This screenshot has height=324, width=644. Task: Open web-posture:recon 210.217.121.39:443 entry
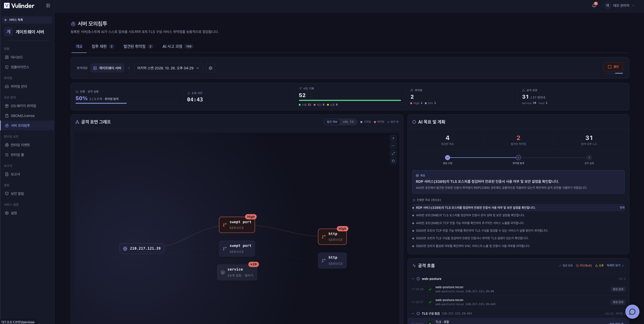[518, 302]
